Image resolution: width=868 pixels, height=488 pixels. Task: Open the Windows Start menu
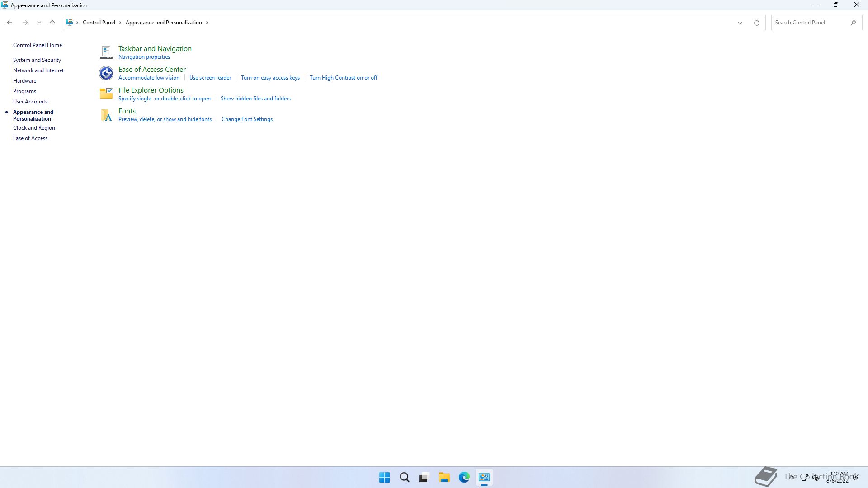click(384, 477)
